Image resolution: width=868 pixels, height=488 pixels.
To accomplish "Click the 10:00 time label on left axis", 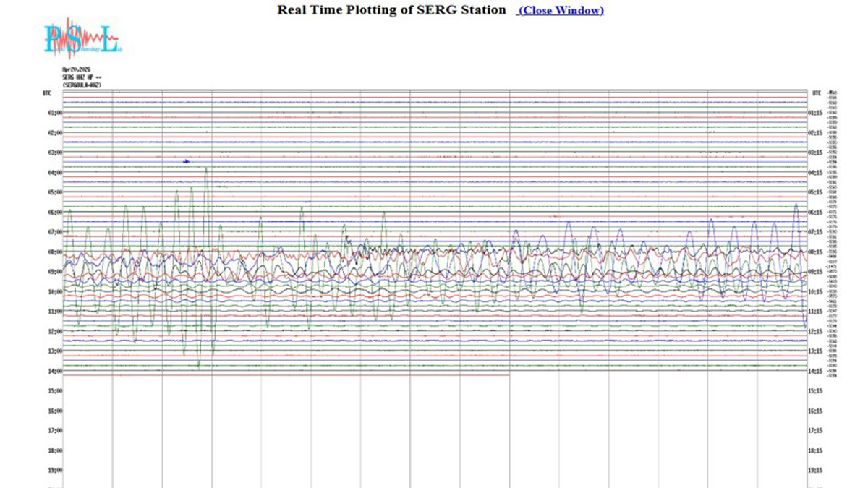I will [54, 292].
